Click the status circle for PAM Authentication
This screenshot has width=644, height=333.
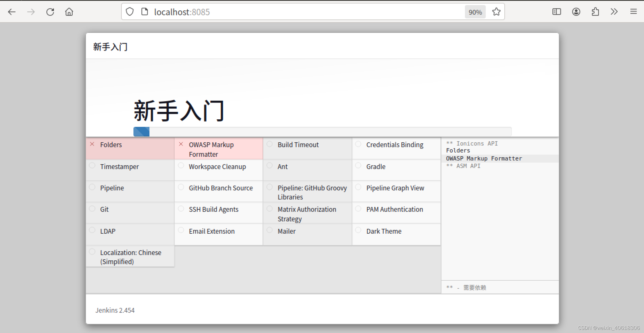pos(358,209)
